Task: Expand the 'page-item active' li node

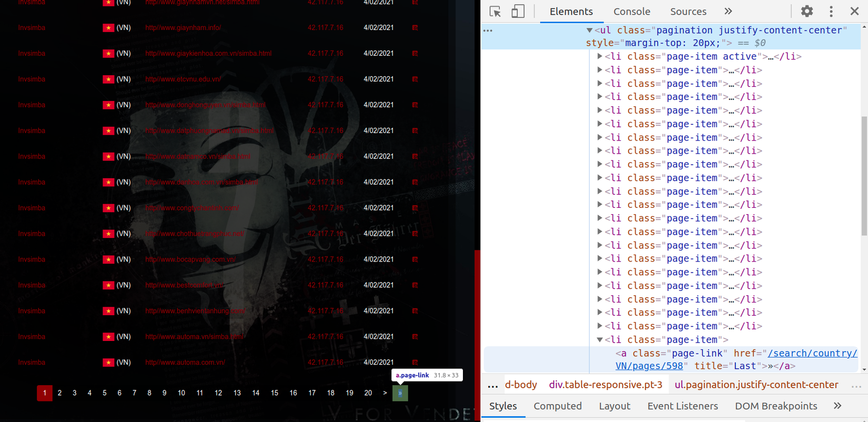Action: click(599, 56)
